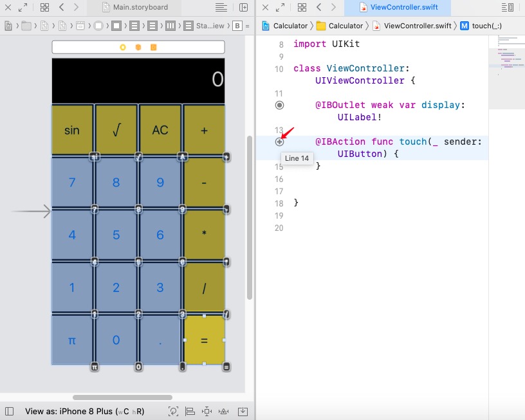
Task: Click the small '8' badge under button 8
Action: point(138,210)
